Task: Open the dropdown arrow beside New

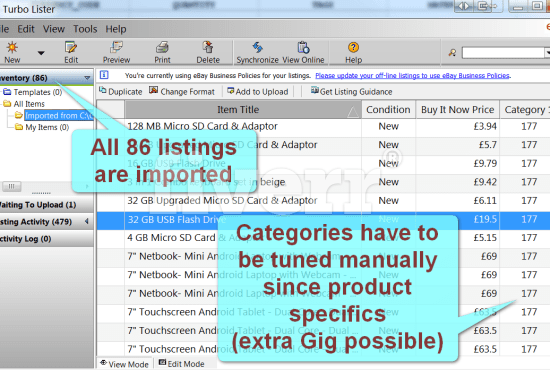Action: coord(41,53)
